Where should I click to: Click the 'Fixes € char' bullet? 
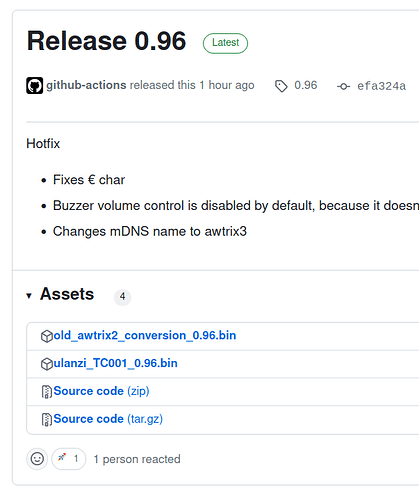point(89,180)
